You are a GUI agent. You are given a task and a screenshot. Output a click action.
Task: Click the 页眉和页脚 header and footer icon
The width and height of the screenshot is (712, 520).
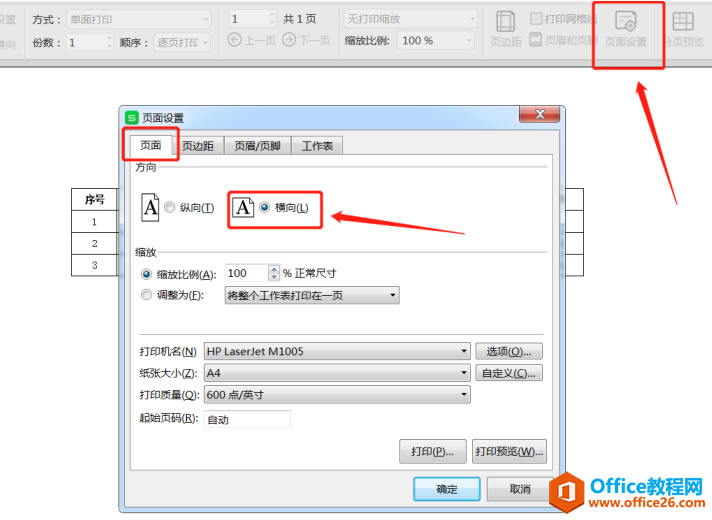(536, 40)
